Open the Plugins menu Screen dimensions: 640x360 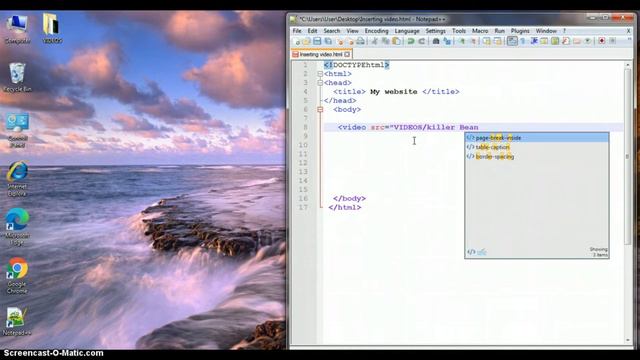[520, 31]
